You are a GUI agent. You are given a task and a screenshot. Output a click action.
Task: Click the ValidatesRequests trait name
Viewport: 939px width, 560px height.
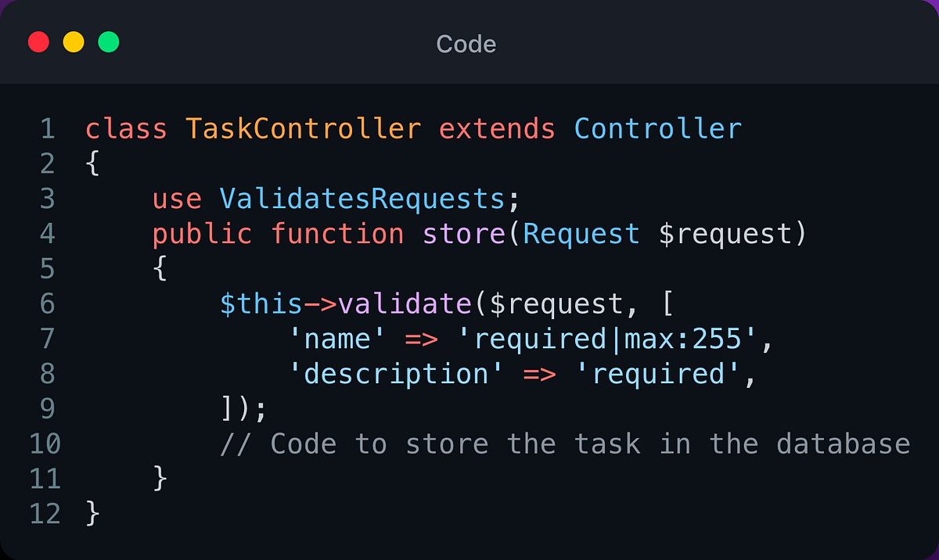(x=362, y=199)
